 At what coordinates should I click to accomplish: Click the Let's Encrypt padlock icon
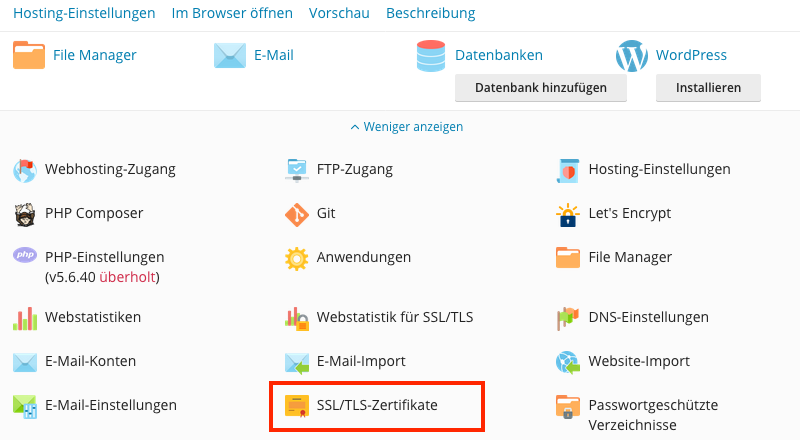568,214
